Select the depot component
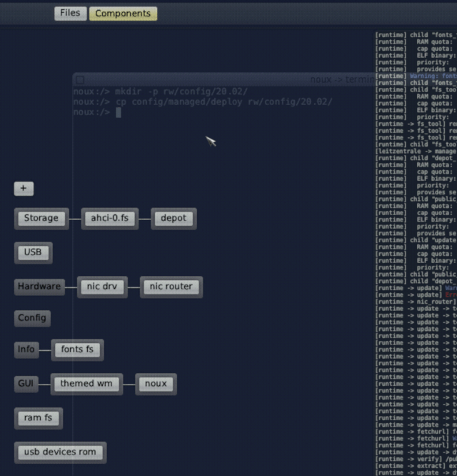457x476 pixels. [x=173, y=219]
